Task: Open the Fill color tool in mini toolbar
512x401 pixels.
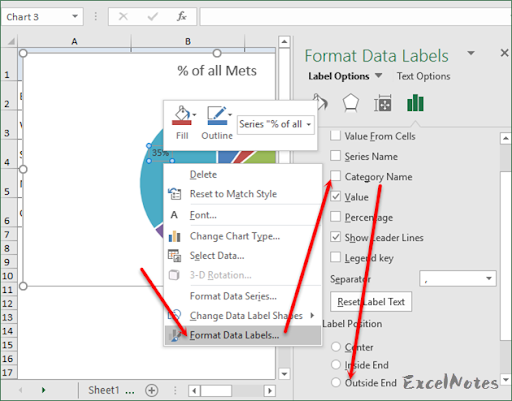Action: click(x=182, y=116)
